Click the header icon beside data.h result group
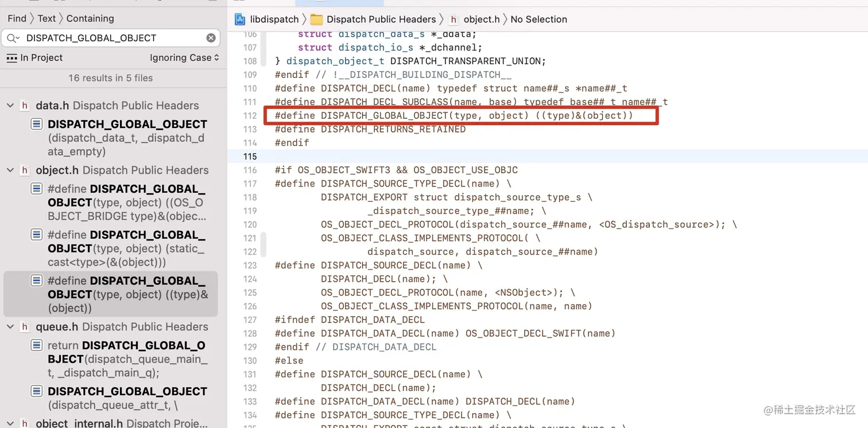Viewport: 868px width, 428px height. tap(25, 106)
